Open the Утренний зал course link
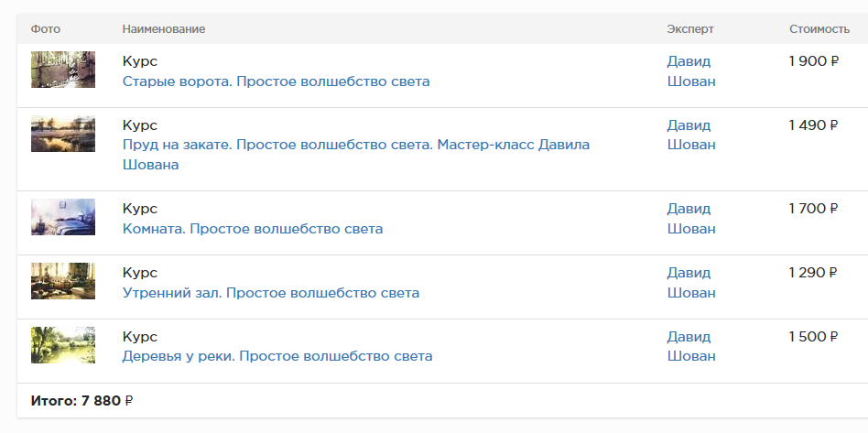The image size is (868, 433). click(x=270, y=293)
